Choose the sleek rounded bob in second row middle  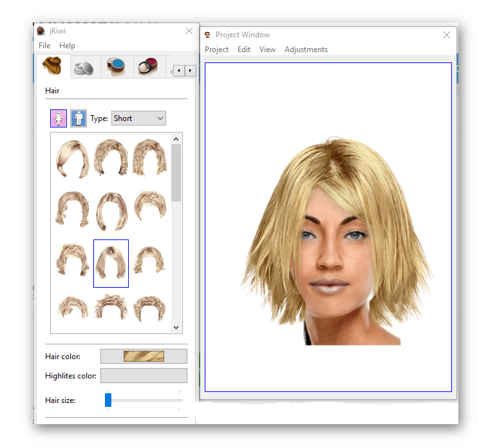111,210
